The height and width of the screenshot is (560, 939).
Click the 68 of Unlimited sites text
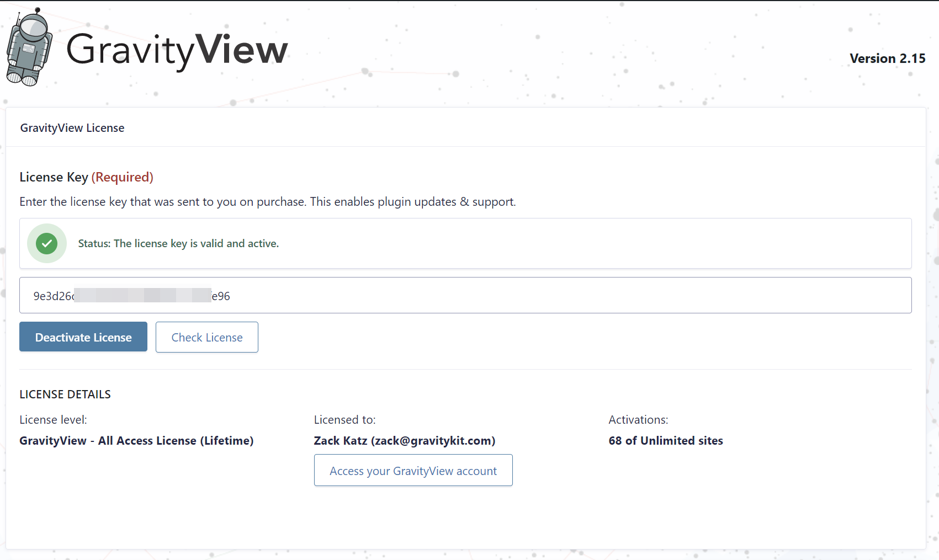point(666,440)
